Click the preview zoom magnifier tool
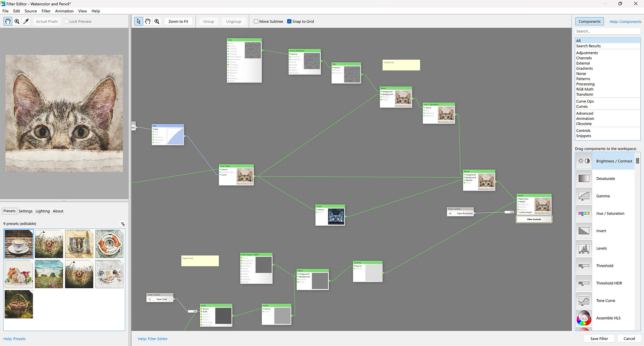The height and width of the screenshot is (346, 644). 17,21
